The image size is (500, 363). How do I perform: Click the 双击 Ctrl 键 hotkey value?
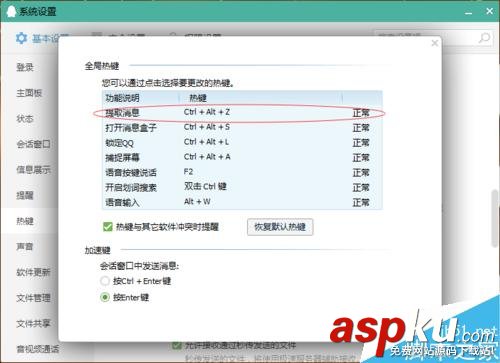pyautogui.click(x=205, y=186)
